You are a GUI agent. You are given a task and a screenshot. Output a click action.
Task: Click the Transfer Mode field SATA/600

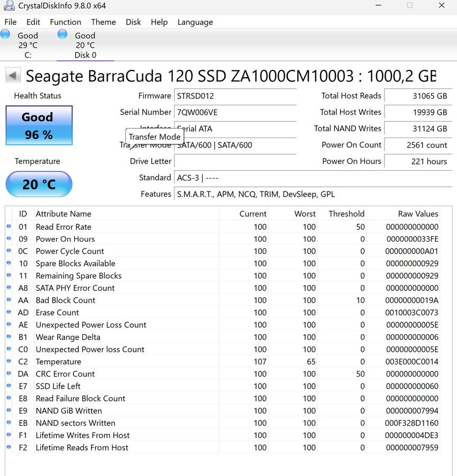(x=235, y=145)
